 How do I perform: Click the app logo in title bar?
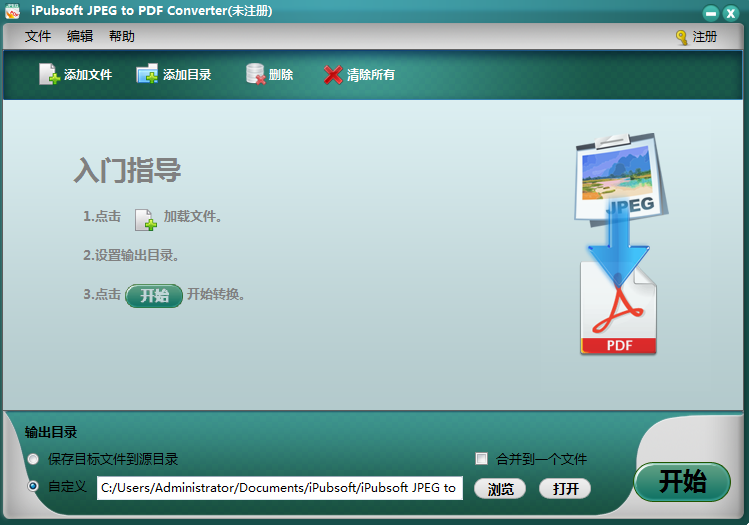(12, 11)
